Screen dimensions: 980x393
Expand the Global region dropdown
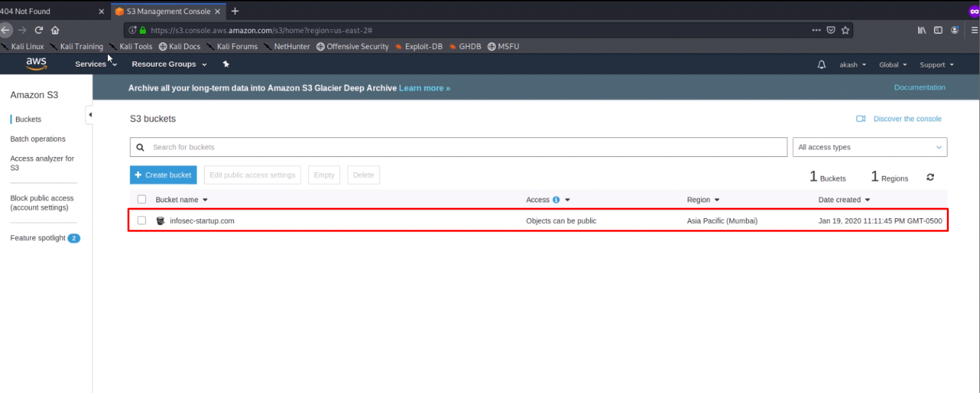coord(893,64)
